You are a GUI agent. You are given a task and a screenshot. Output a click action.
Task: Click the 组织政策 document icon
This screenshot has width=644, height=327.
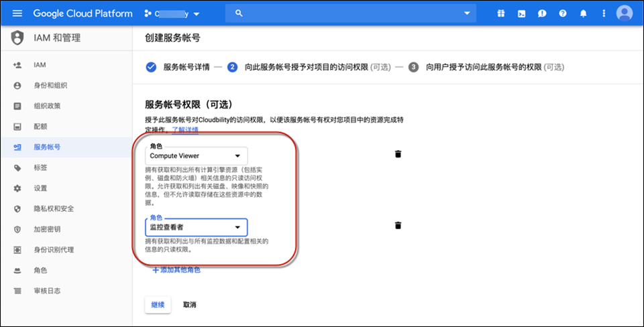pyautogui.click(x=17, y=106)
